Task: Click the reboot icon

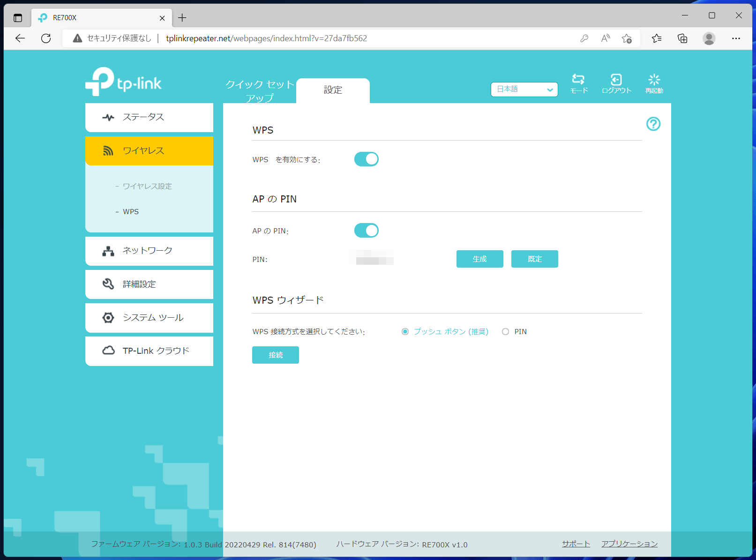Action: point(654,83)
